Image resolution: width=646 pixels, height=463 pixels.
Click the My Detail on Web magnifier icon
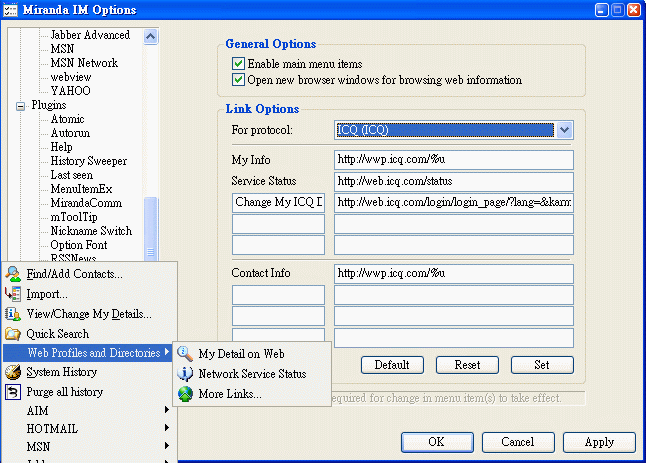point(185,354)
